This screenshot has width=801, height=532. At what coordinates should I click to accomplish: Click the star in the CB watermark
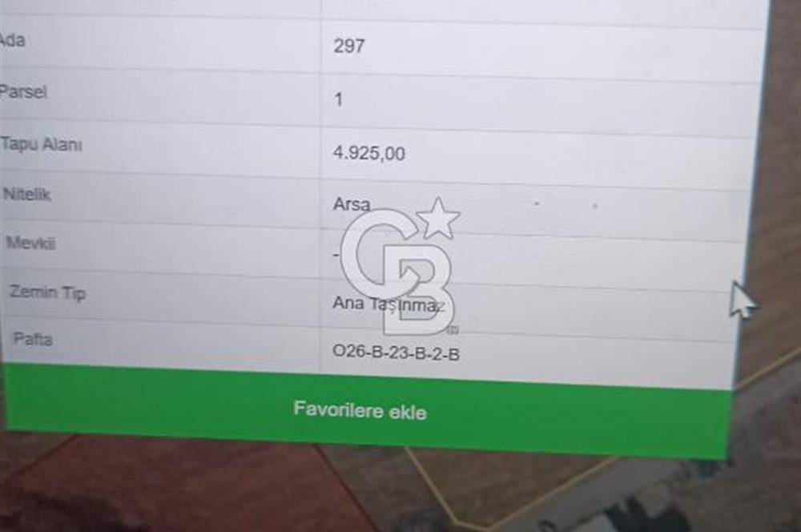[x=438, y=218]
